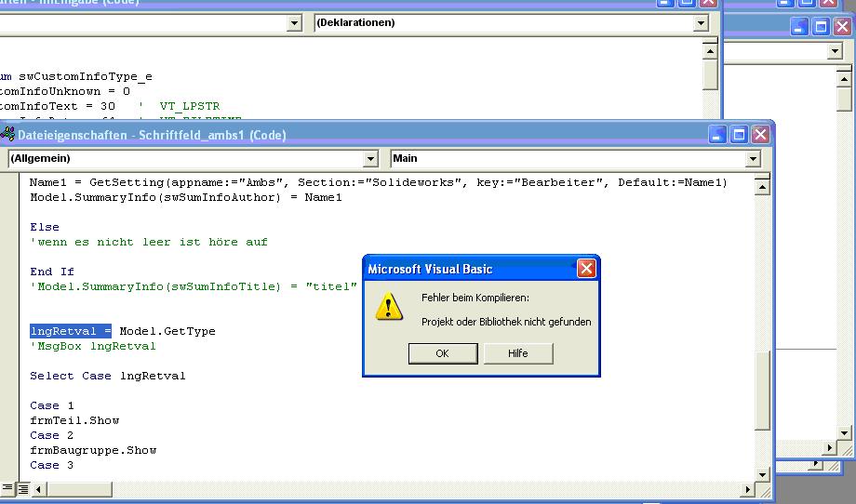Click the 'frmTeil.Show' line
The image size is (856, 504).
point(74,420)
